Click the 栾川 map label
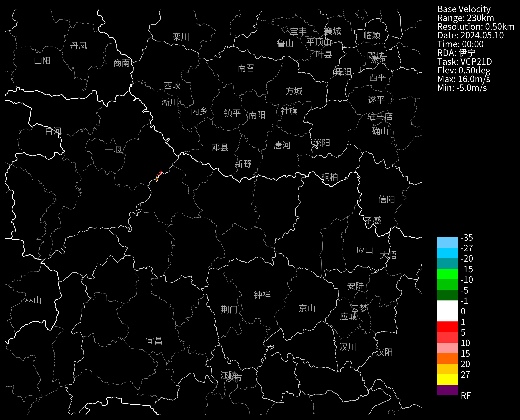 (x=180, y=37)
